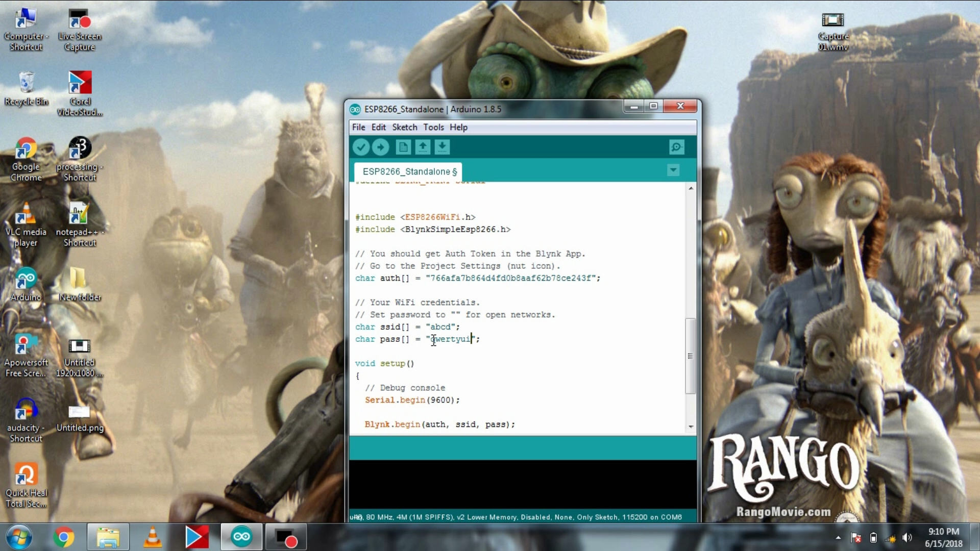Click the "abcd" ssid value
The width and height of the screenshot is (980, 551).
pos(440,327)
